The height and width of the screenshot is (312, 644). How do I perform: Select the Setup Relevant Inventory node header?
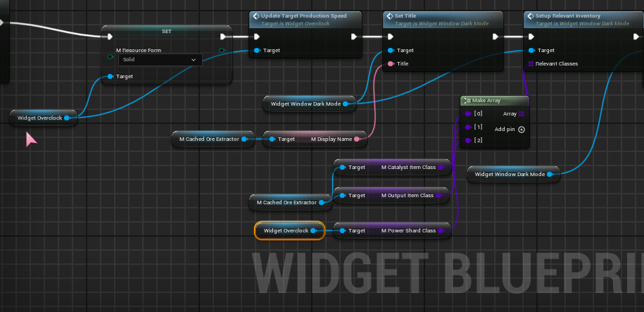pos(583,19)
